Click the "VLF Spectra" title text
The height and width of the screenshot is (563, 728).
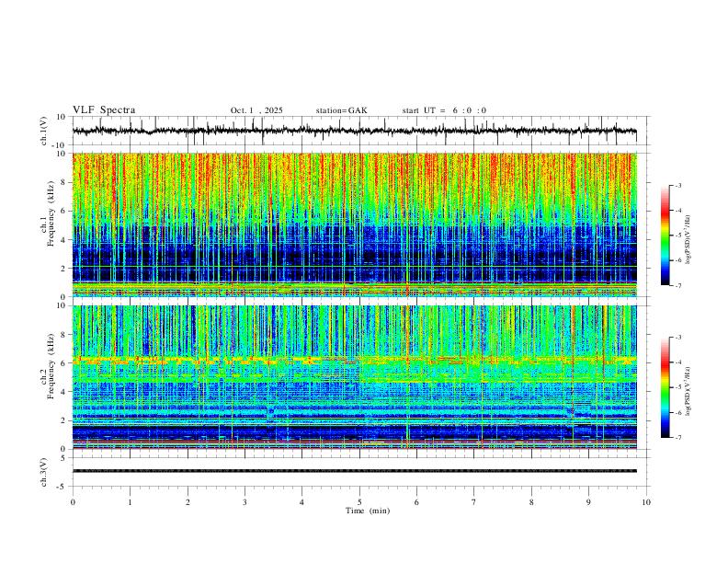(x=104, y=110)
